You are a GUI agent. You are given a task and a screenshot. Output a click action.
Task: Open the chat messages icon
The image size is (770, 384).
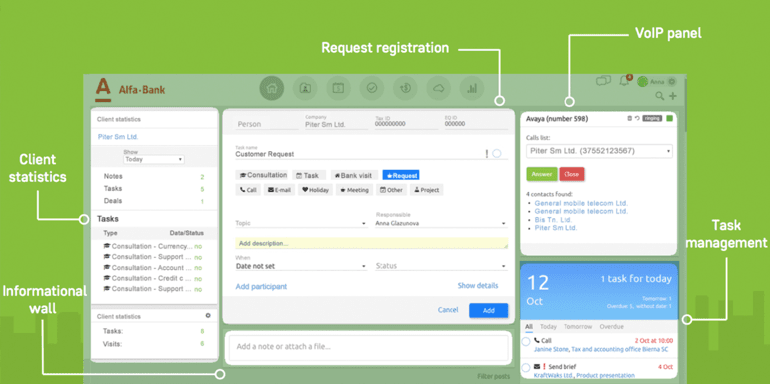[x=603, y=81]
